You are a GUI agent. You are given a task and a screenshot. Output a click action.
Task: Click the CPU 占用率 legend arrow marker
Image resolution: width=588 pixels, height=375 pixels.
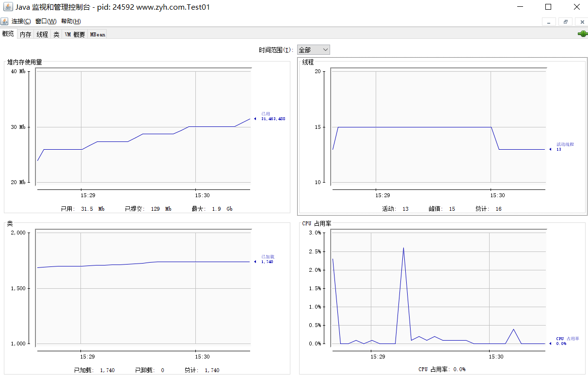[550, 344]
